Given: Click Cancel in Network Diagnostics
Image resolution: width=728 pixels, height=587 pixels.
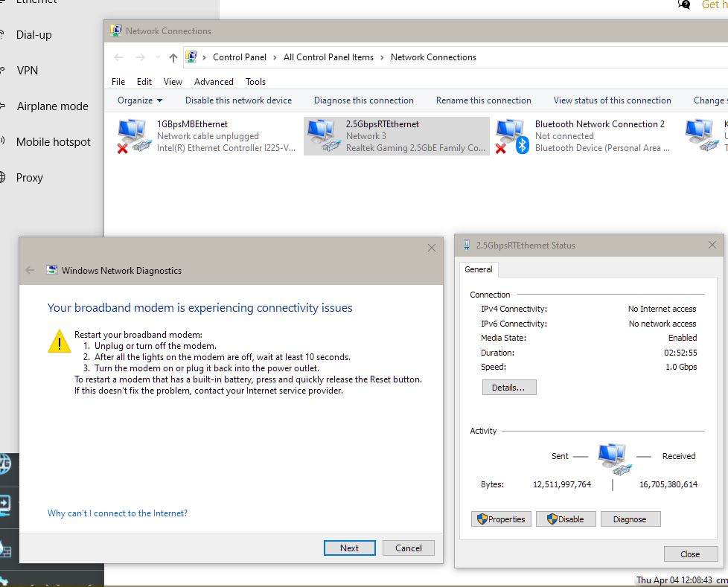Looking at the screenshot, I should 409,548.
